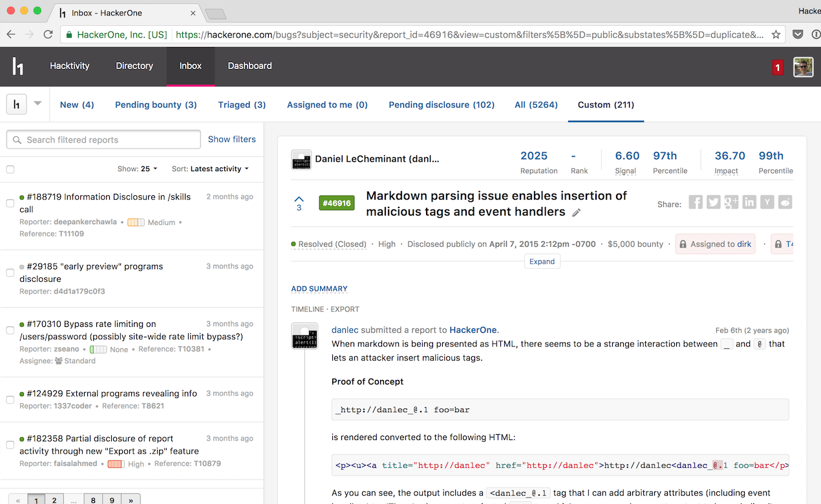Expand the report metadata details
Viewport: 821px width, 504px height.
pos(542,262)
